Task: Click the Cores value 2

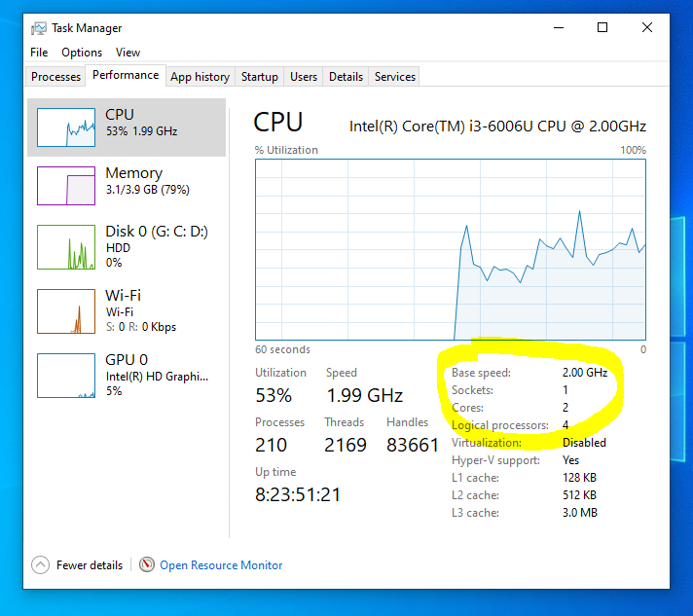Action: click(565, 408)
